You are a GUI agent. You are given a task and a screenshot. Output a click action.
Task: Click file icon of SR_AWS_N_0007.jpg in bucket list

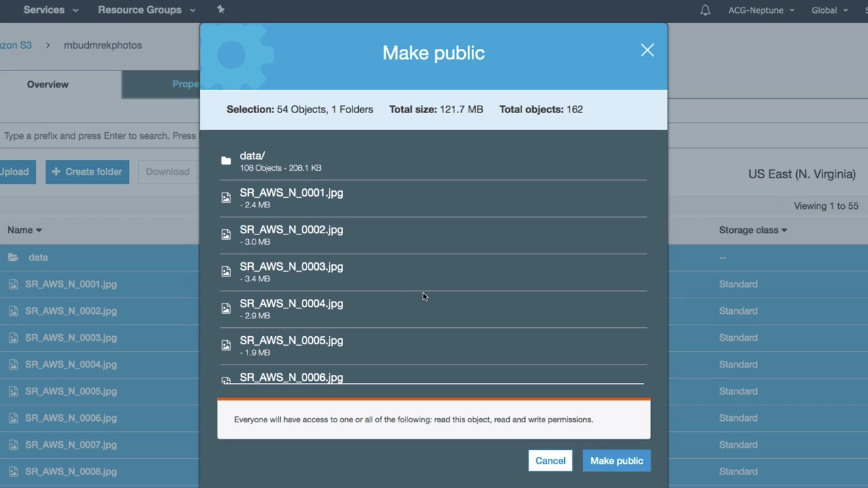tap(13, 445)
